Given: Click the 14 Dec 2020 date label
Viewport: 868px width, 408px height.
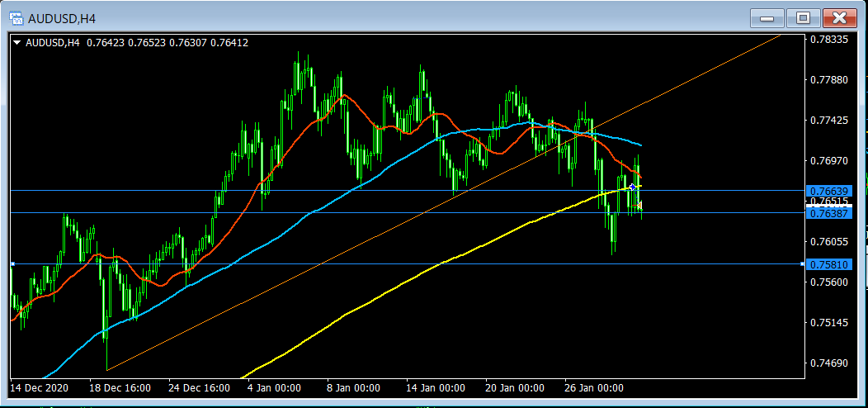Looking at the screenshot, I should (40, 387).
